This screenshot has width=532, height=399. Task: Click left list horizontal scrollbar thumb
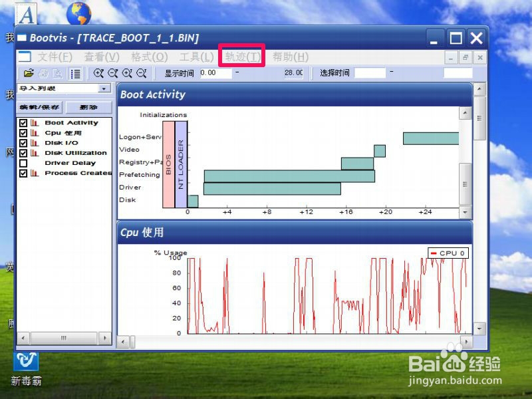[64, 338]
